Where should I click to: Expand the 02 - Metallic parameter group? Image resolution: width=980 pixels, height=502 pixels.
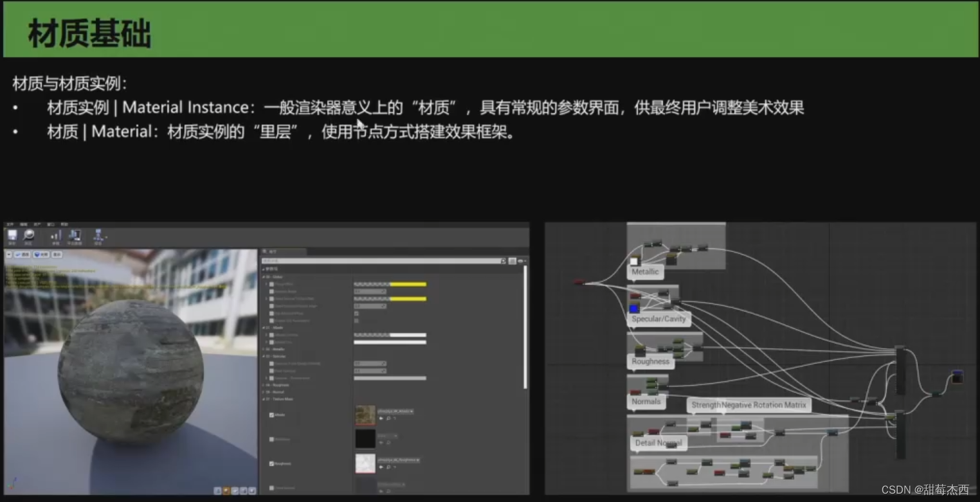click(x=263, y=349)
